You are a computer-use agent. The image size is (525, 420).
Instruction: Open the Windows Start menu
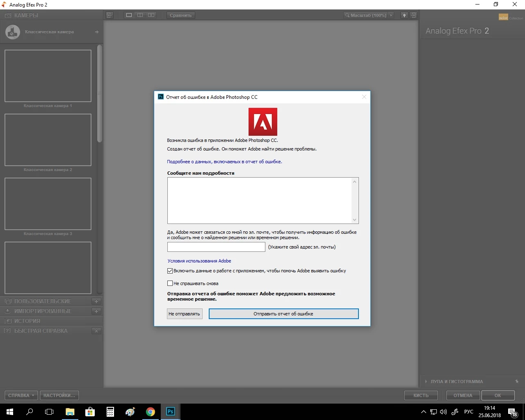point(10,412)
